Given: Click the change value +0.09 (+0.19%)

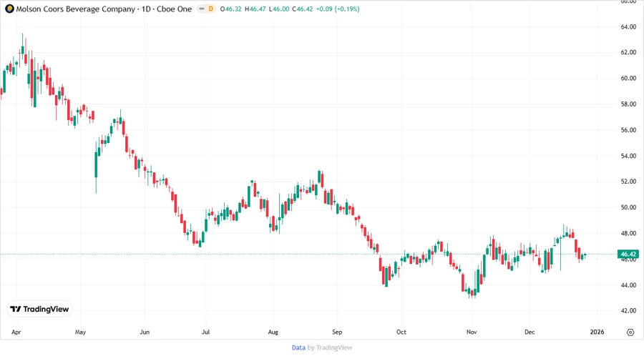Looking at the screenshot, I should point(338,9).
